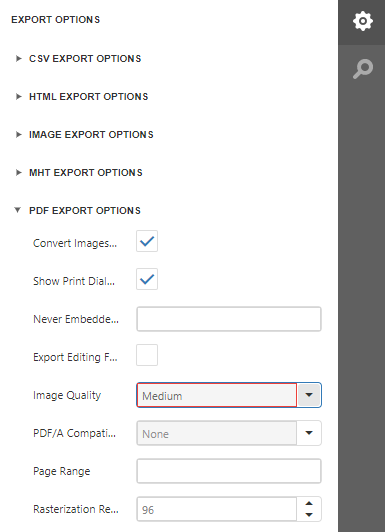Decrease Rasterization Resolution with down arrow
Screen dimensions: 385x532
(x=309, y=515)
